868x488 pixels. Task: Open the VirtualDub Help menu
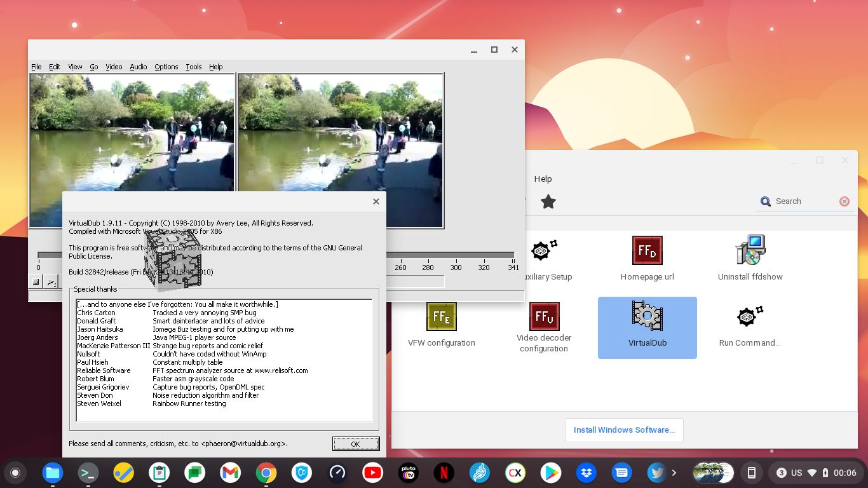pyautogui.click(x=216, y=67)
